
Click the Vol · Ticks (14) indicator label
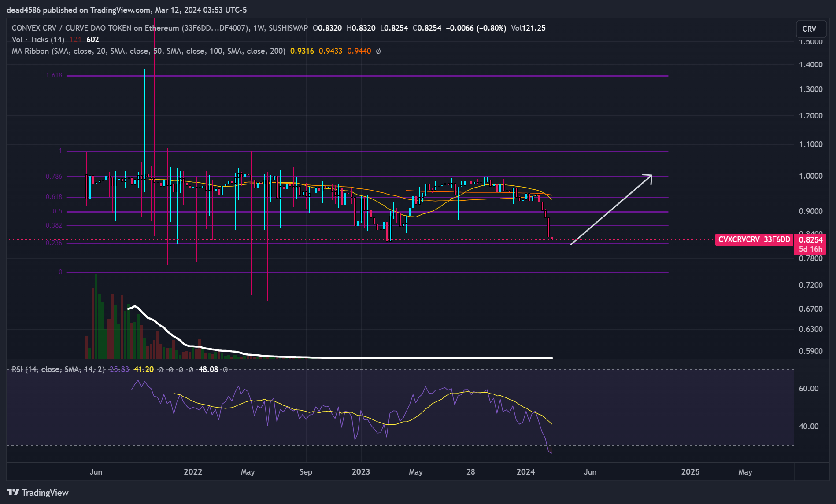tap(38, 40)
